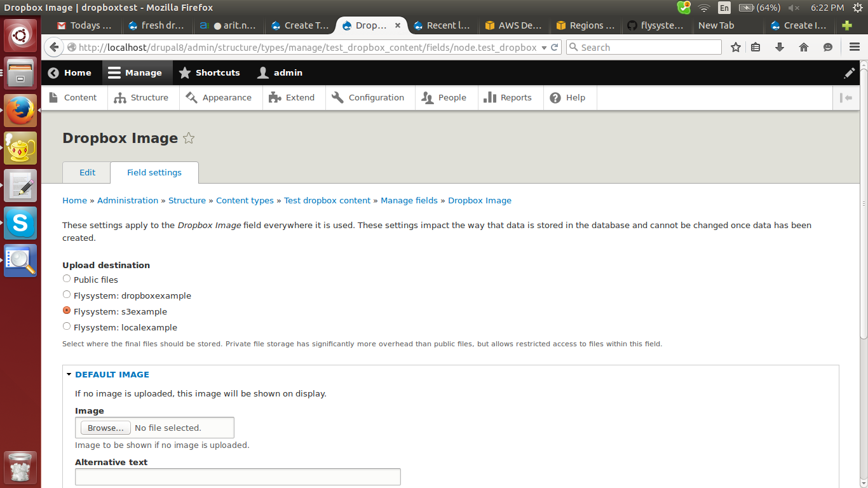
Task: Open the address bar dropdown arrow
Action: tap(544, 47)
